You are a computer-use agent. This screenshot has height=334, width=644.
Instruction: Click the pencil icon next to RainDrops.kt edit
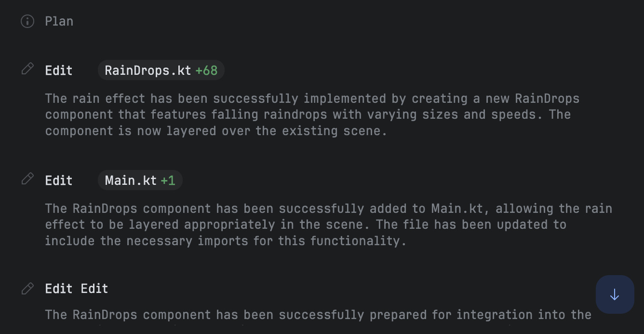coord(27,70)
